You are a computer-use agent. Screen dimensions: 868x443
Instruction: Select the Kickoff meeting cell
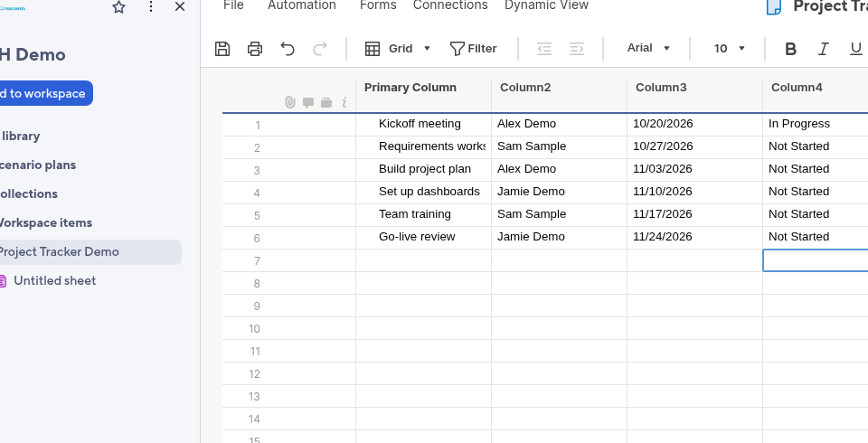point(423,125)
